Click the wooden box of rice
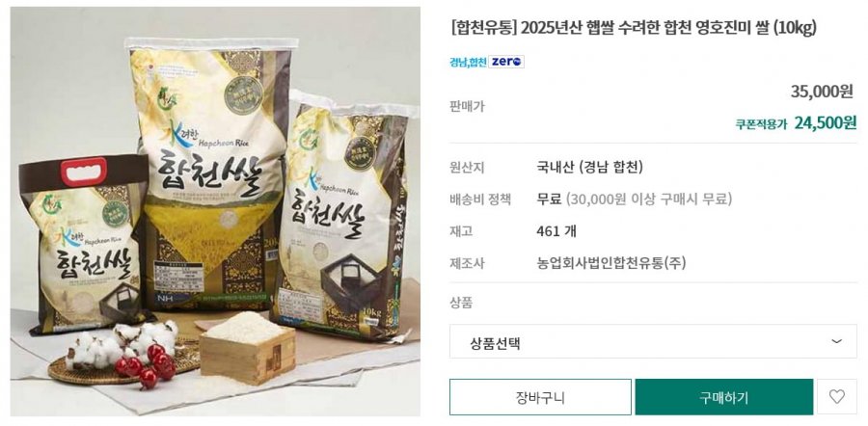Viewport: 868px width, 426px height. click(246, 347)
